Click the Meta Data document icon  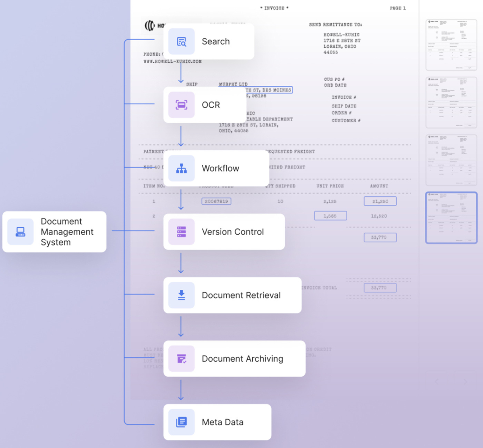coord(181,422)
